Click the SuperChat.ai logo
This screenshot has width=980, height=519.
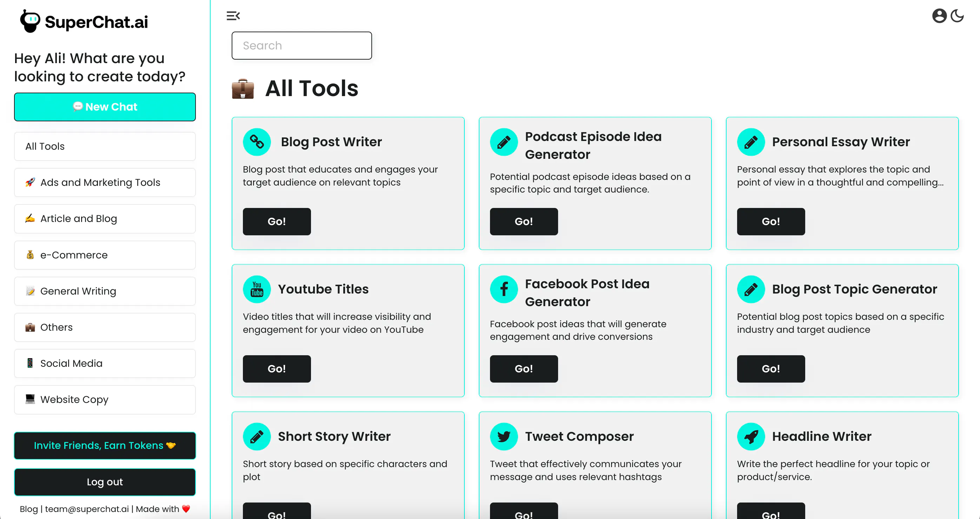pos(84,21)
